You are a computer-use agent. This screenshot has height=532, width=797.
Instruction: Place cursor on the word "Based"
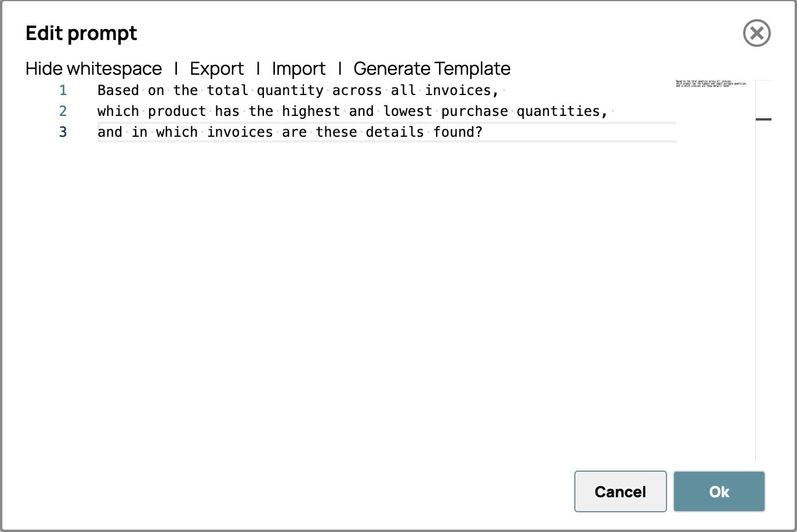[118, 90]
